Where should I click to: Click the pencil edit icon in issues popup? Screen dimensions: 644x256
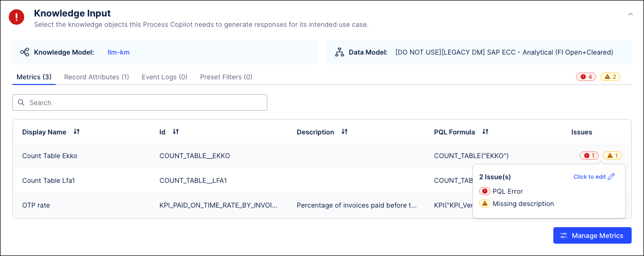(x=612, y=177)
